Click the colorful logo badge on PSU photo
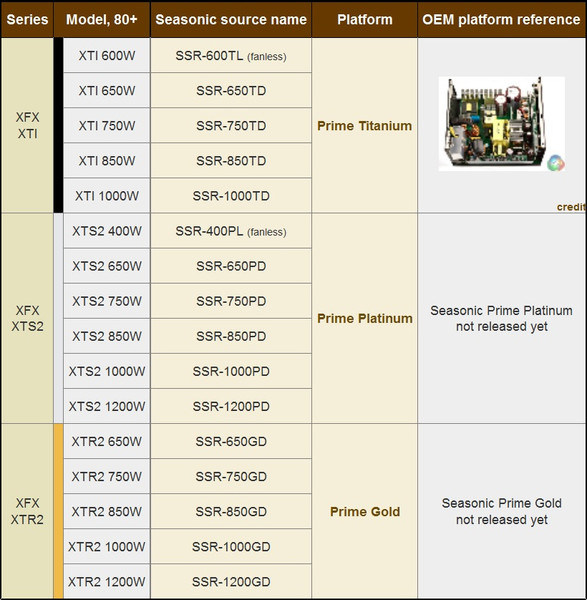Image resolution: width=587 pixels, height=600 pixels. point(556,163)
